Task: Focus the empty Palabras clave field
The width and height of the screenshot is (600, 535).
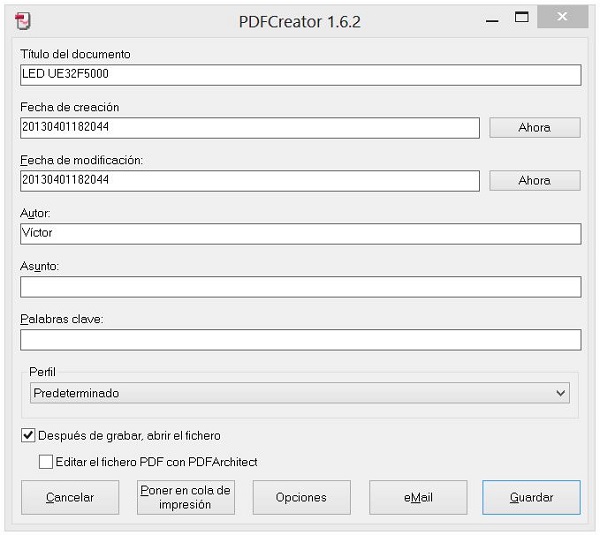Action: pos(300,340)
